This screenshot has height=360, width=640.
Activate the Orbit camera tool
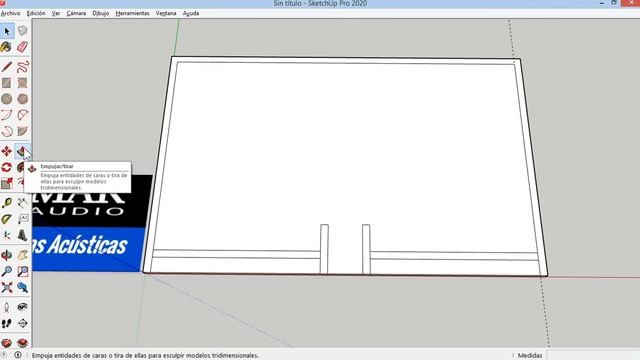tap(7, 256)
